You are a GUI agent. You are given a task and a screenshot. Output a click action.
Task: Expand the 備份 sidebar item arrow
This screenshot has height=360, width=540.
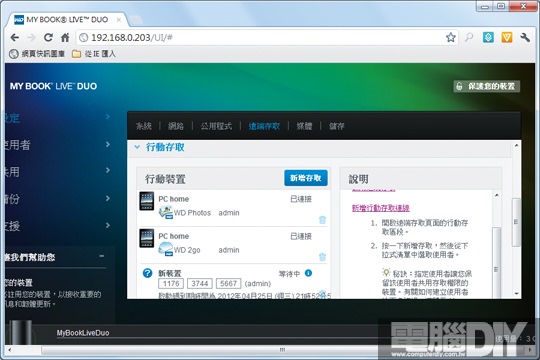tap(108, 198)
